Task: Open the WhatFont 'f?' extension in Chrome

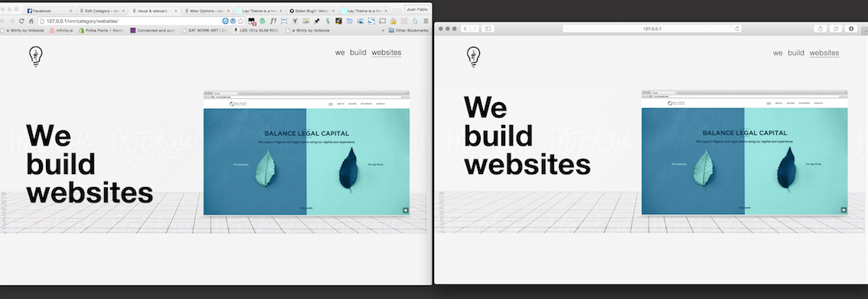Action: [x=273, y=21]
